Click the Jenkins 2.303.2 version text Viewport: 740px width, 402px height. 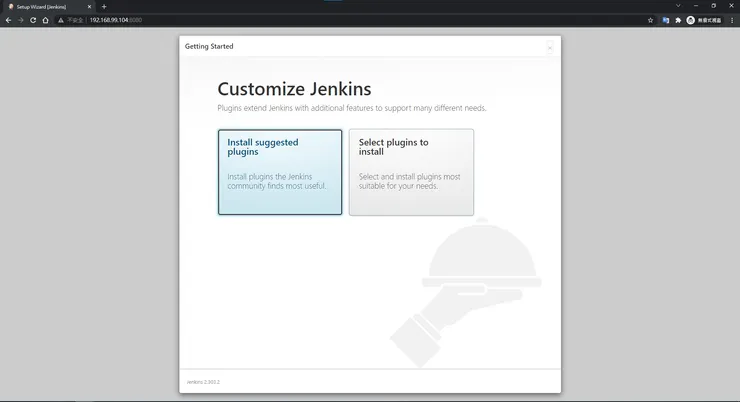point(203,382)
